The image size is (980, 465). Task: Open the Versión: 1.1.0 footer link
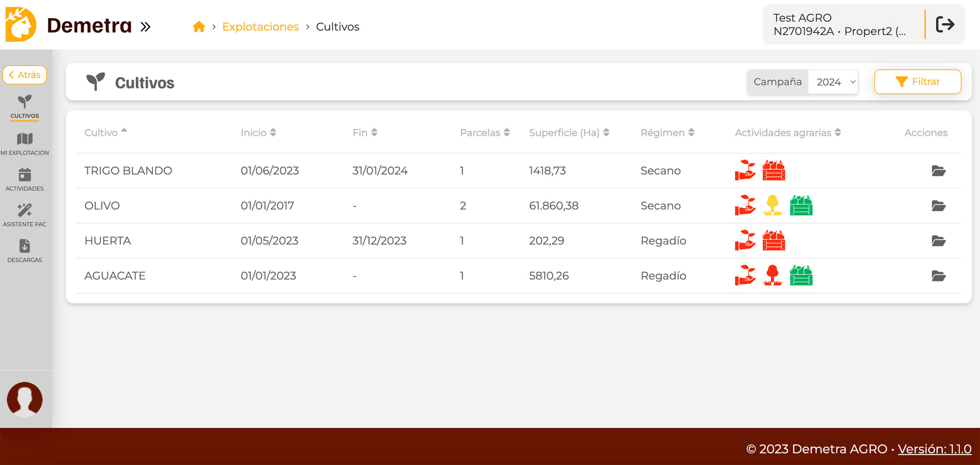[x=934, y=449]
